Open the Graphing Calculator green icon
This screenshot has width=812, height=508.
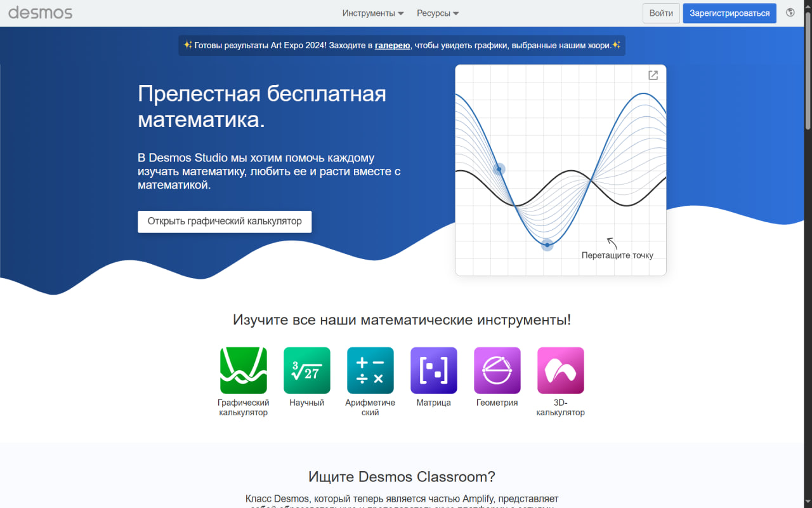(x=243, y=370)
